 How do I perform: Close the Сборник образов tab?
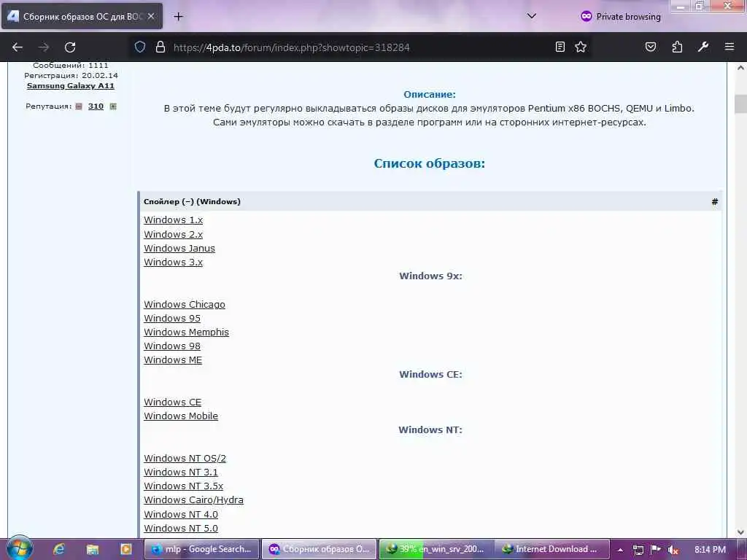[x=151, y=16]
